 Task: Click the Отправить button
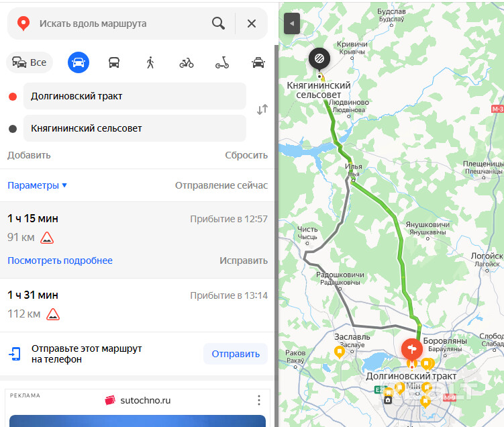click(x=236, y=354)
